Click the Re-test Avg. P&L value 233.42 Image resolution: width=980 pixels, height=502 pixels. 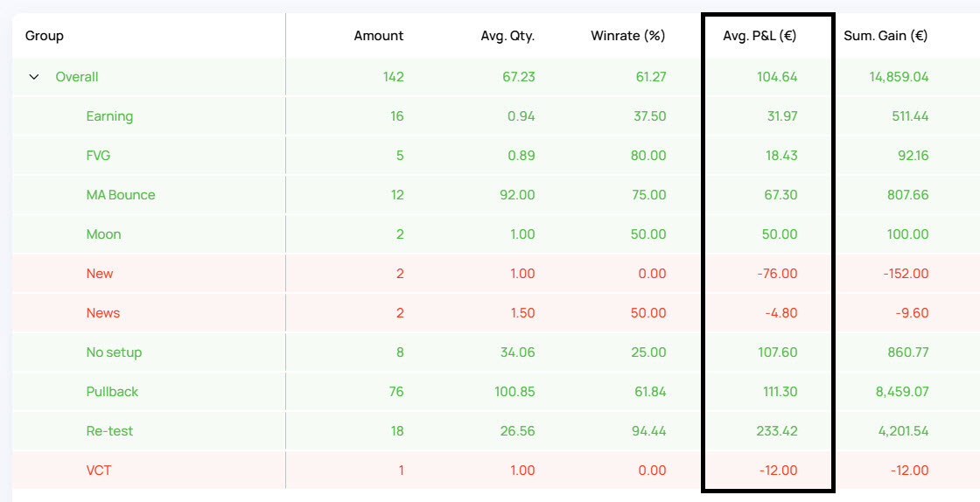click(777, 431)
